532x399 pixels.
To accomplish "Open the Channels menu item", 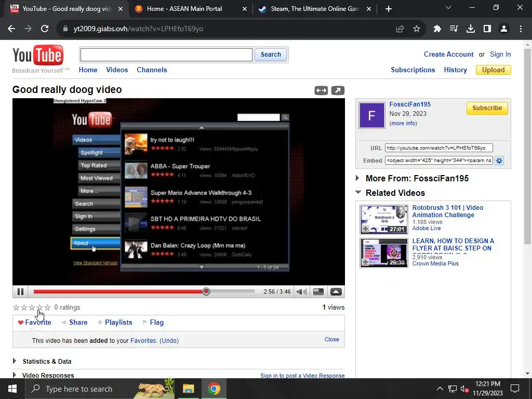I will (152, 70).
